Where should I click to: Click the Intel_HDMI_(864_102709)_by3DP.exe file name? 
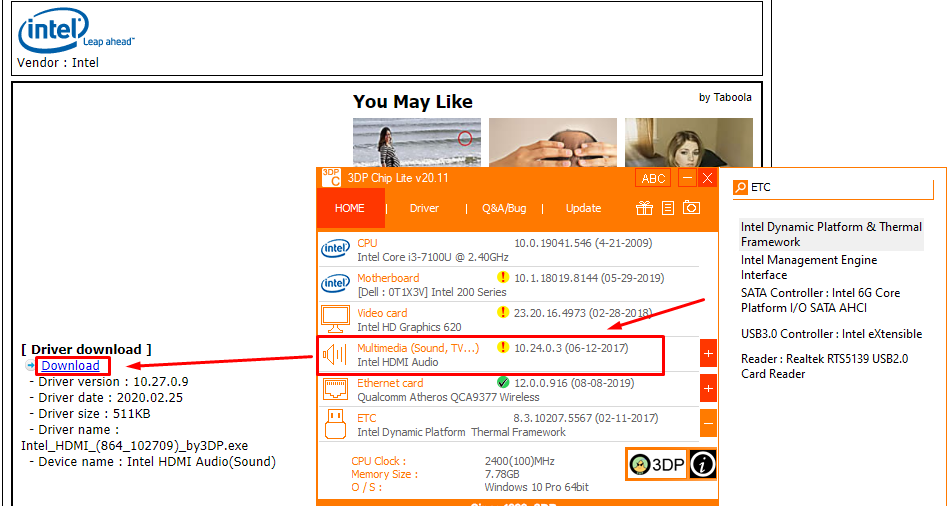coord(134,446)
